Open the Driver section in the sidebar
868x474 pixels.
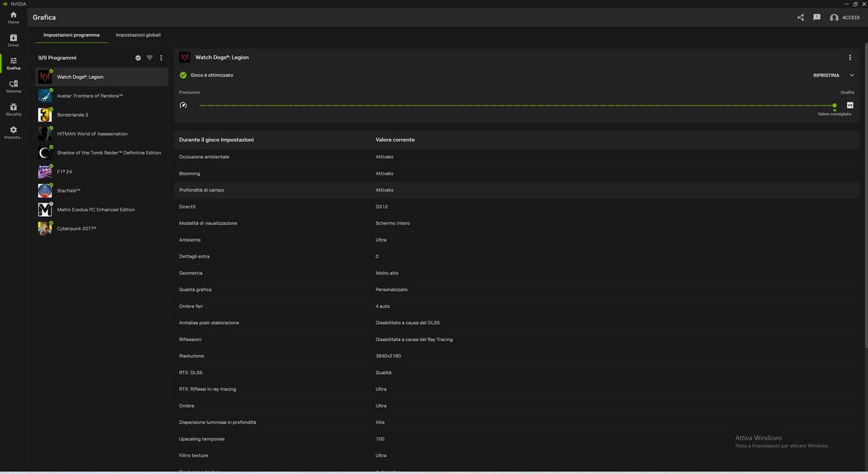[x=14, y=41]
